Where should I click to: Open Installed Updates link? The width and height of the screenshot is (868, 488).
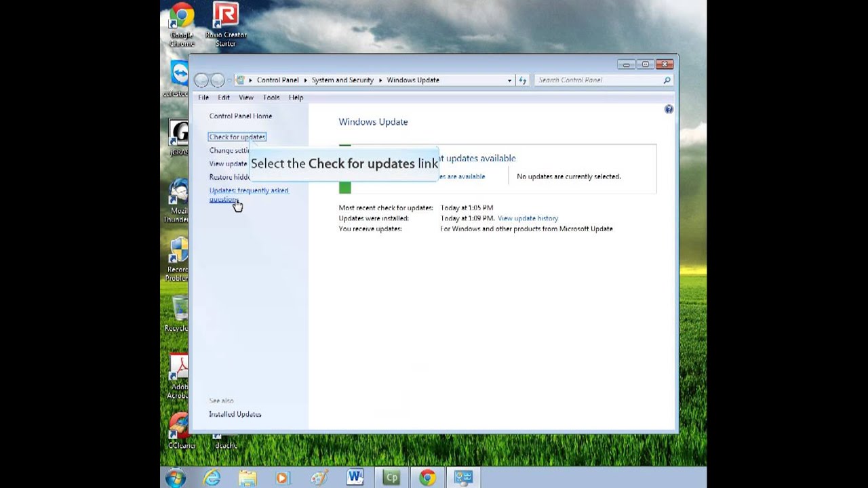pyautogui.click(x=235, y=414)
